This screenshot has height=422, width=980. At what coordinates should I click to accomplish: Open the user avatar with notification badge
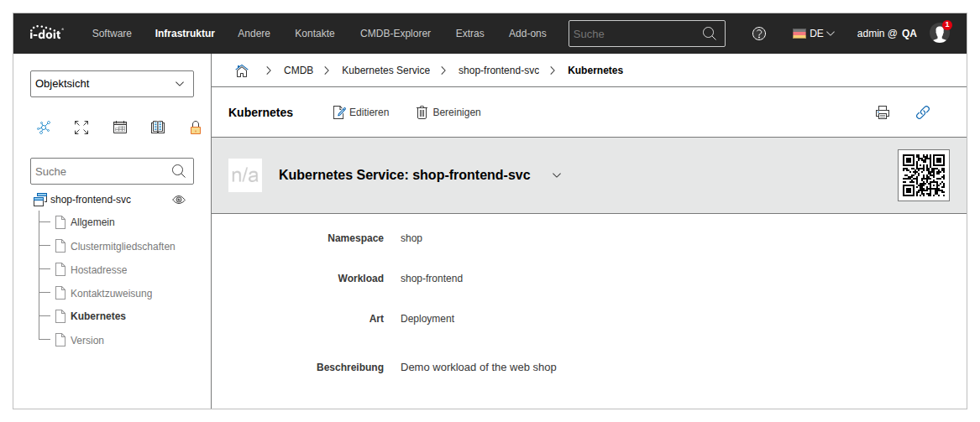940,33
